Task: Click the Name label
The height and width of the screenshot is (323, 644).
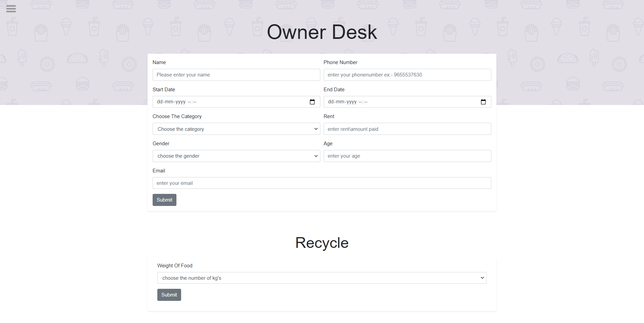Action: click(159, 62)
